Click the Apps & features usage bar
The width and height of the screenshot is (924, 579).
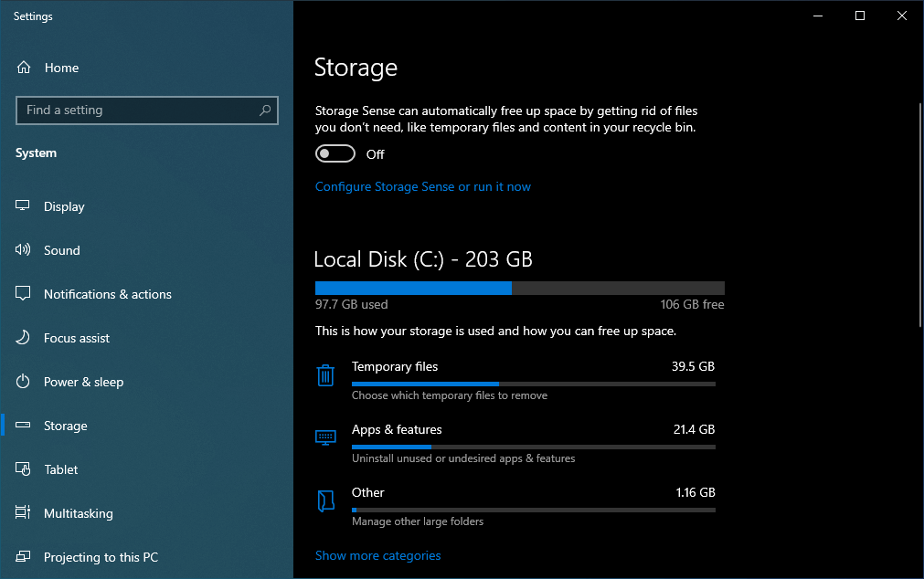coord(534,447)
